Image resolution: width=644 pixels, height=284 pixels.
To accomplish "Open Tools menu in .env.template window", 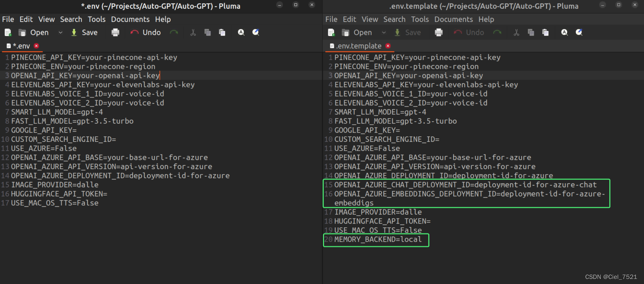I will point(420,19).
